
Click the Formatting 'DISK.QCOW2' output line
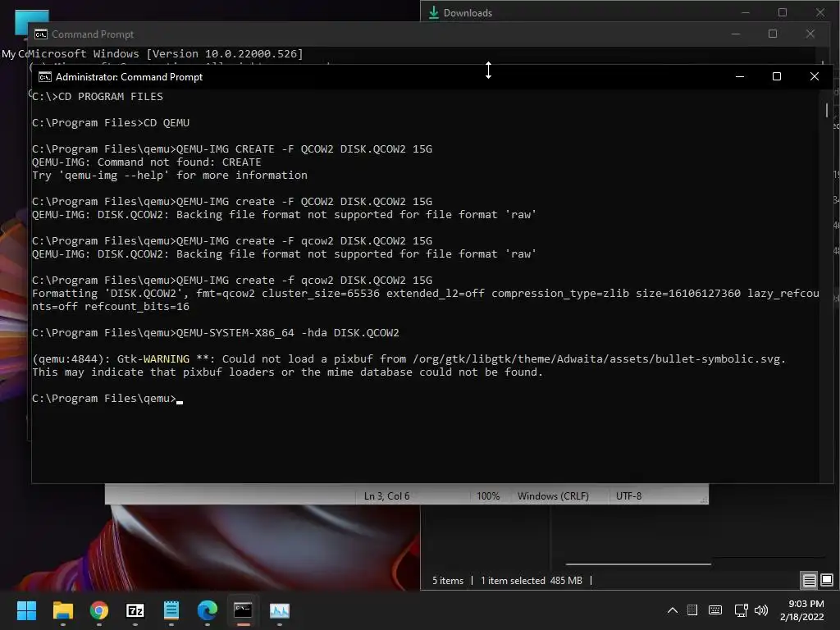tap(426, 300)
